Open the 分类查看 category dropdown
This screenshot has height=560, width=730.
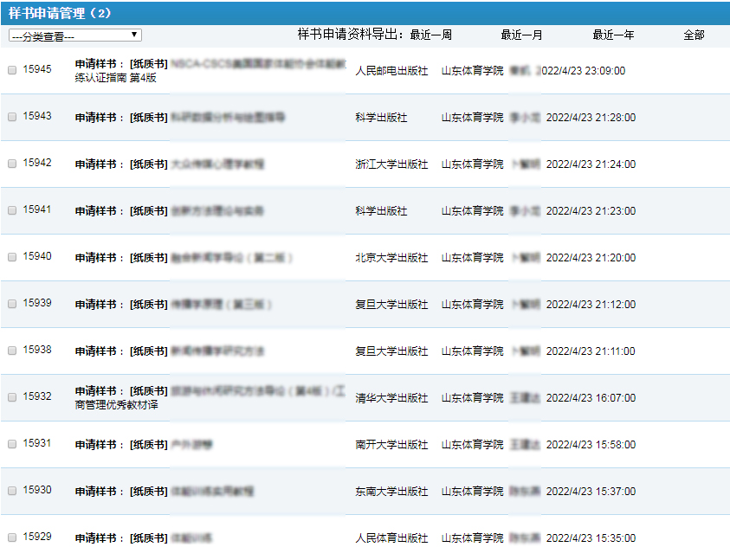pos(74,35)
